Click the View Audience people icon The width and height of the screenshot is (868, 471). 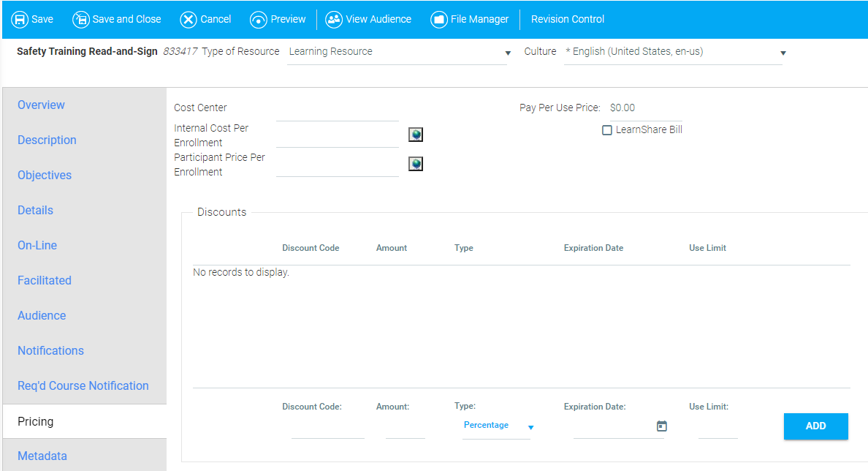[x=334, y=20]
